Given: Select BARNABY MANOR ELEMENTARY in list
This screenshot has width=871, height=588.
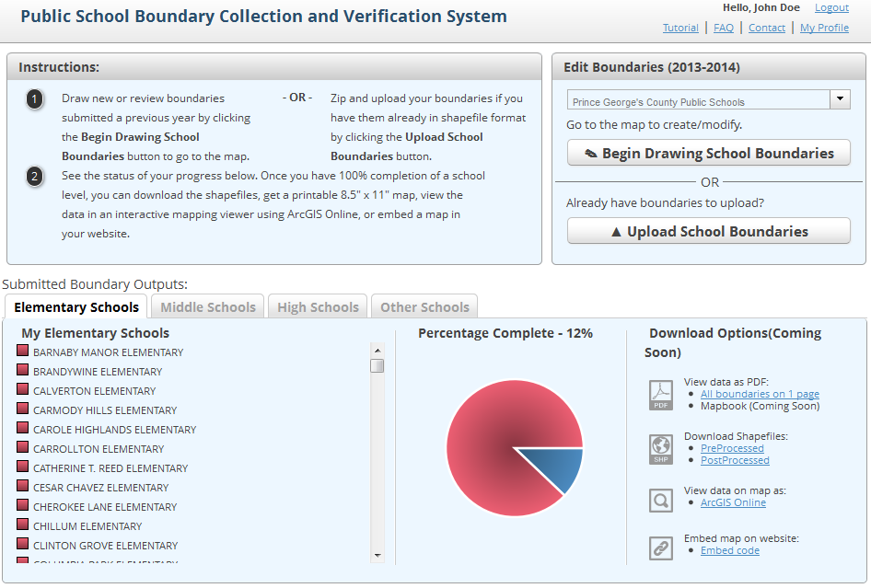Looking at the screenshot, I should [108, 352].
